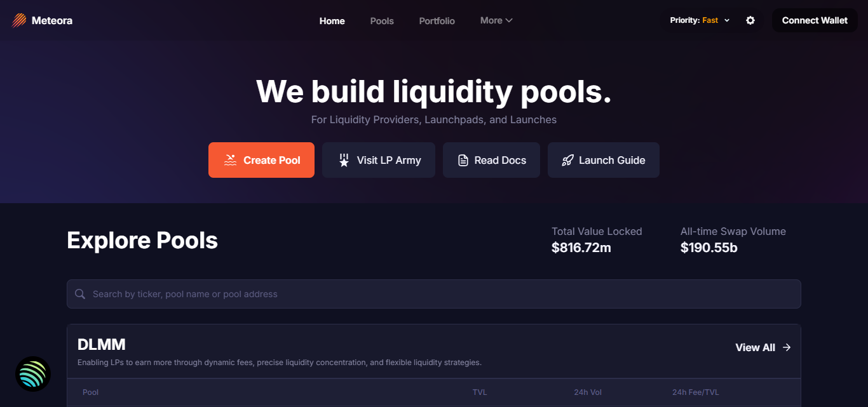868x407 pixels.
Task: Sort by the TVL column header
Action: coord(480,392)
